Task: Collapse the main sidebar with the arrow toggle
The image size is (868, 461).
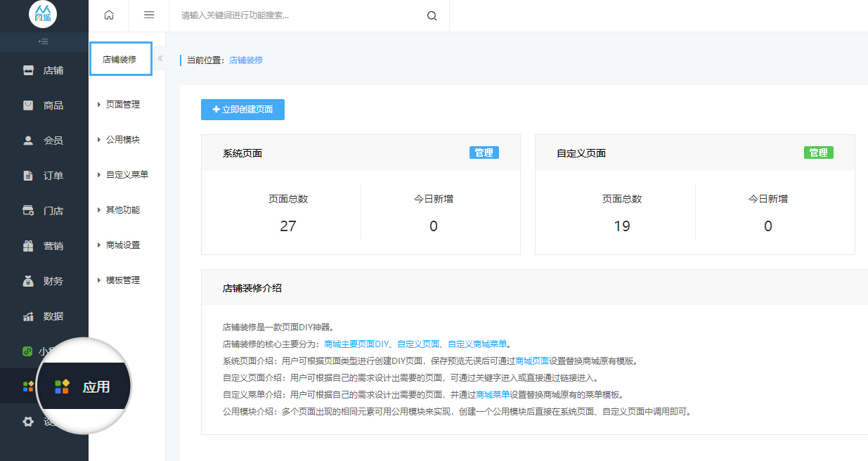Action: [44, 42]
